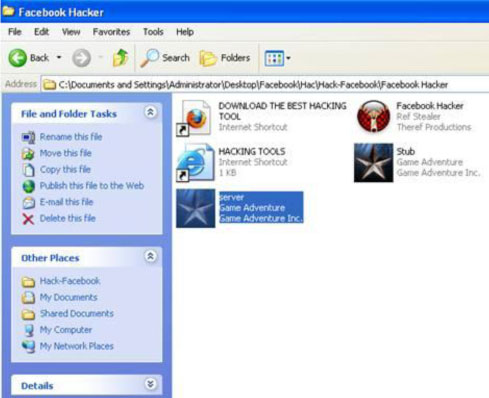Viewport: 489px width, 398px height.
Task: Open My Documents link
Action: pyautogui.click(x=69, y=297)
